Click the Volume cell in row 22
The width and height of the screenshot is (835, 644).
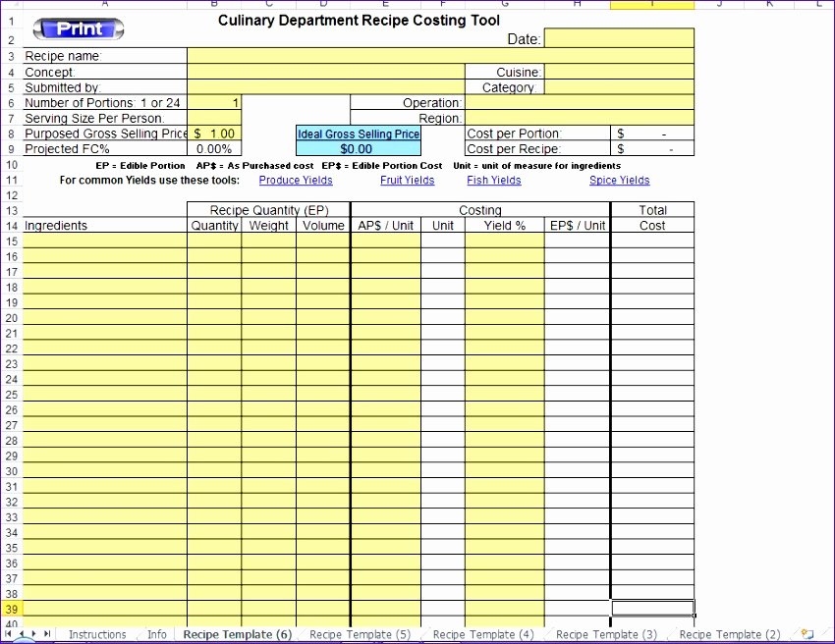pos(323,349)
